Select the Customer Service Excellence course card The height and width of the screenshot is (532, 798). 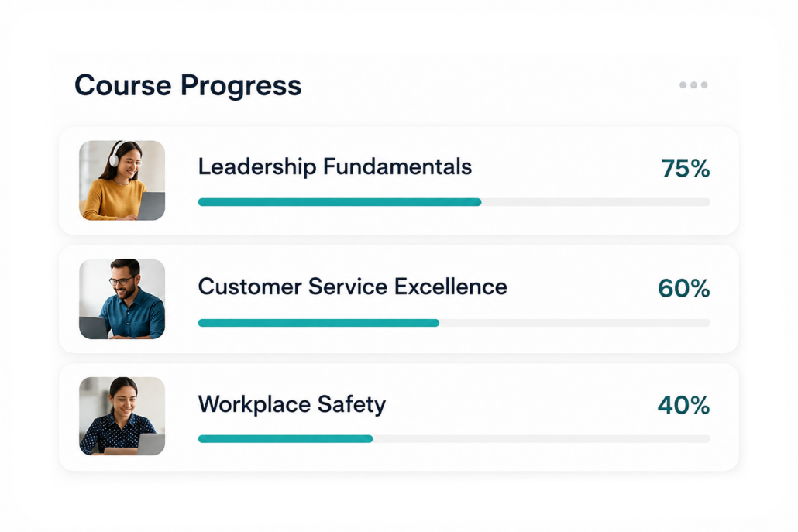[x=398, y=299]
